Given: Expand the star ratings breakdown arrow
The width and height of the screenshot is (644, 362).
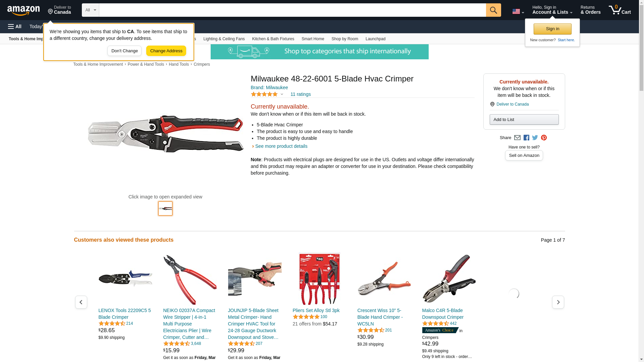Looking at the screenshot, I should (282, 94).
